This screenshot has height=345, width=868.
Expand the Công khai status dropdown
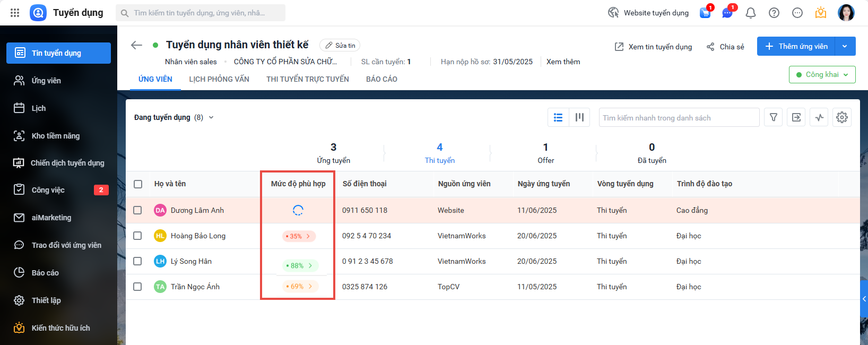point(822,75)
